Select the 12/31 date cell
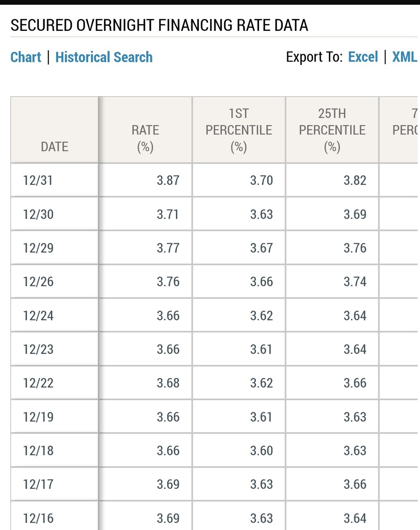The height and width of the screenshot is (530, 420). point(38,180)
